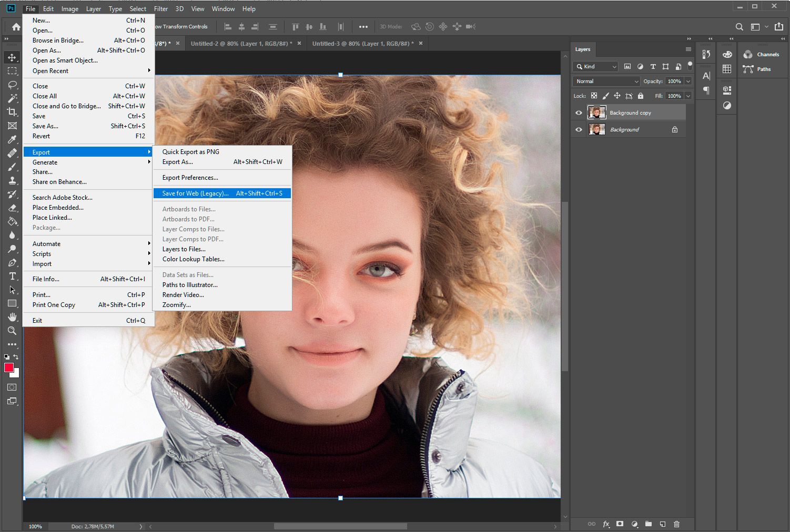Delete layer using the trash icon
The height and width of the screenshot is (532, 790).
tap(676, 524)
